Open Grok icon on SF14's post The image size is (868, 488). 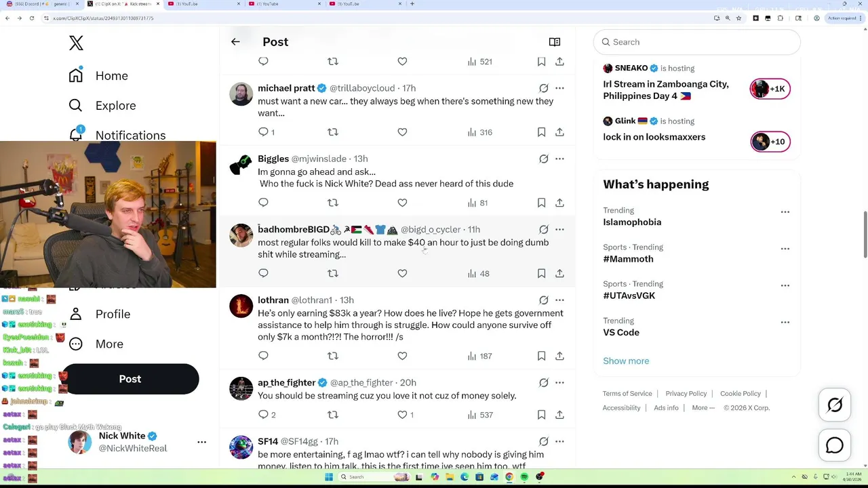[x=544, y=441]
